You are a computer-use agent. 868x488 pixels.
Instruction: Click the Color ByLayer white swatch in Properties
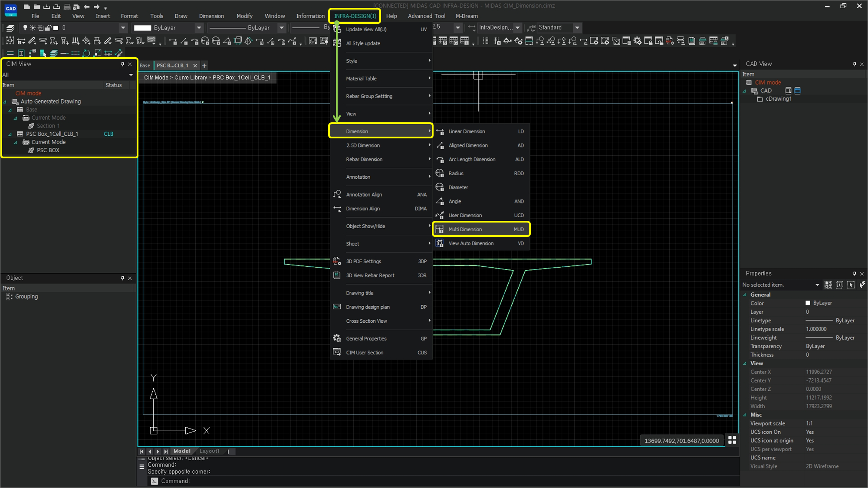point(808,303)
